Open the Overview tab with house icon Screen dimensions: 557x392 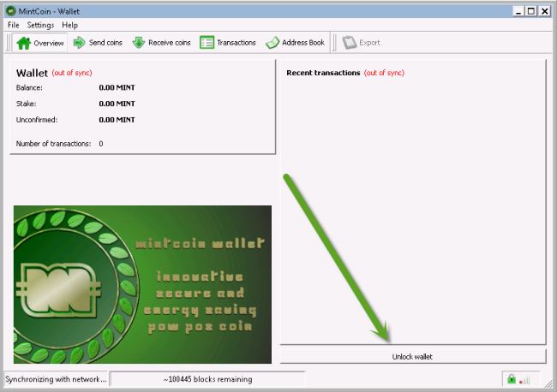pyautogui.click(x=39, y=43)
